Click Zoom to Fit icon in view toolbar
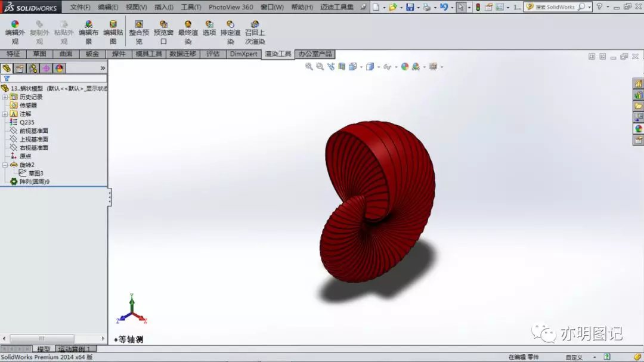 pyautogui.click(x=309, y=67)
